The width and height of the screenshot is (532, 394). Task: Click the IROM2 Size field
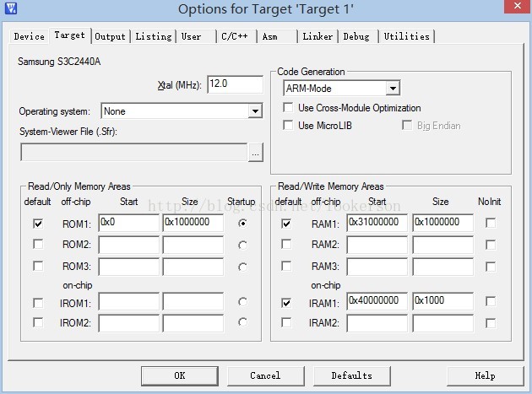coord(193,323)
